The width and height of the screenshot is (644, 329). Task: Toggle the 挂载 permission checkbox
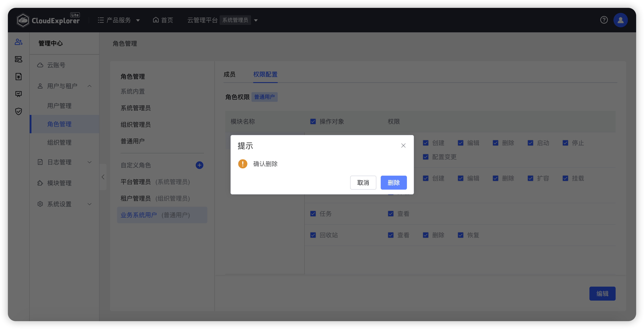(565, 178)
